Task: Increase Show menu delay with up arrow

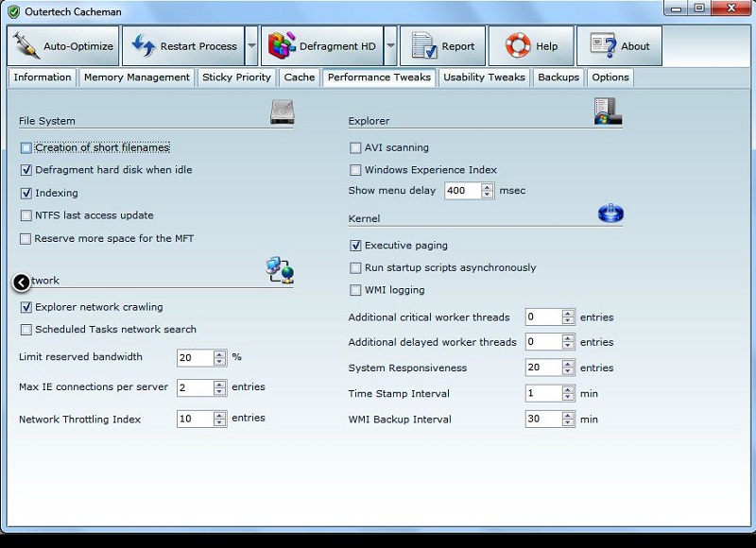Action: 488,186
